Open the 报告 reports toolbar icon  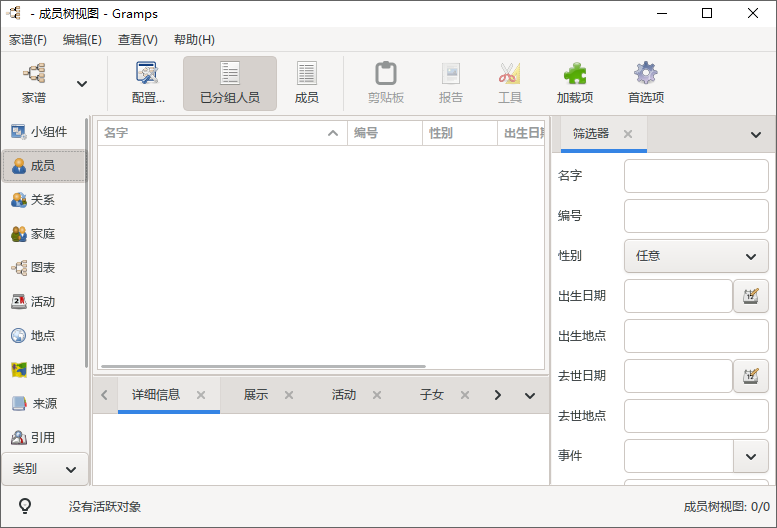click(x=450, y=83)
